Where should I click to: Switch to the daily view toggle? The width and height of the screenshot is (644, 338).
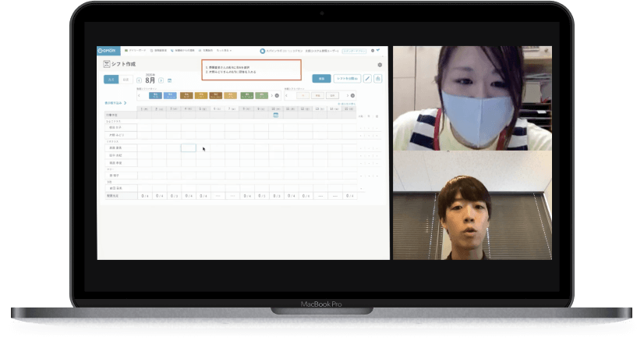(126, 80)
